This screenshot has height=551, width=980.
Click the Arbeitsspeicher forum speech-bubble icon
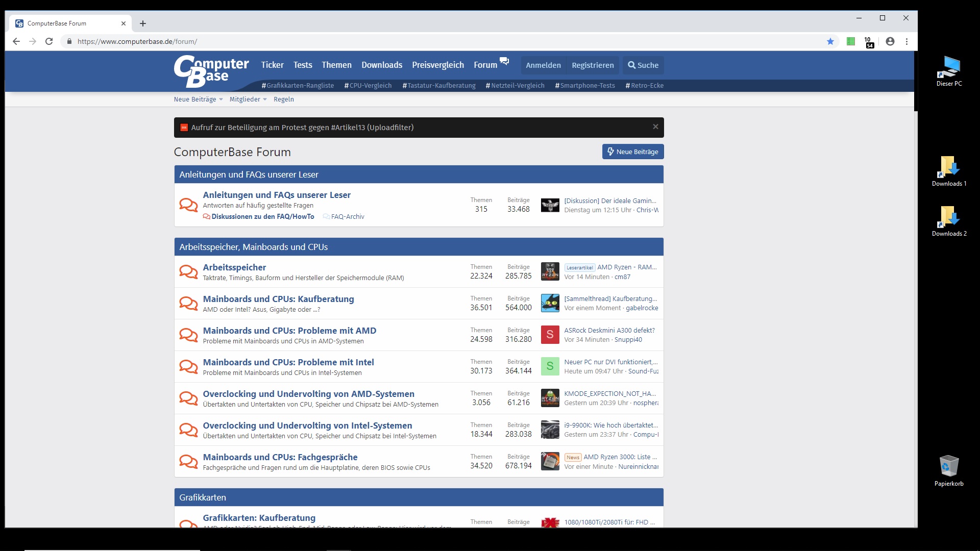pyautogui.click(x=188, y=272)
